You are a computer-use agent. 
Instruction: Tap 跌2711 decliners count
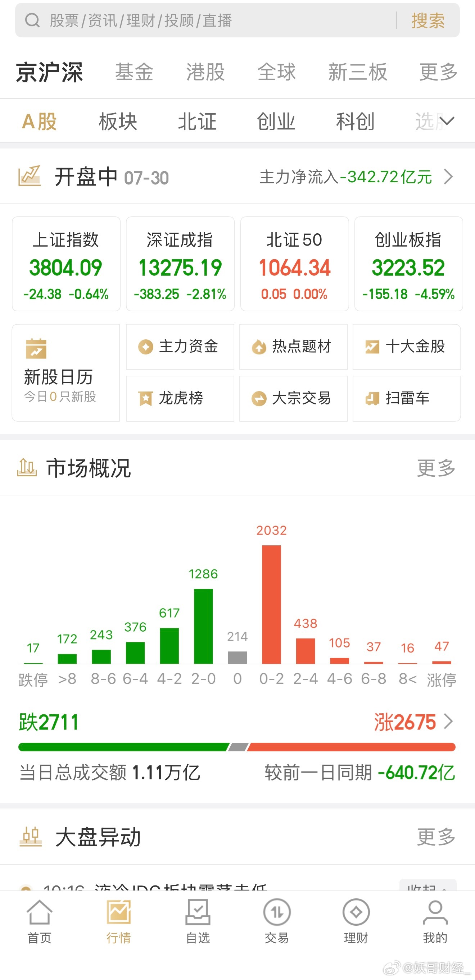(x=49, y=722)
